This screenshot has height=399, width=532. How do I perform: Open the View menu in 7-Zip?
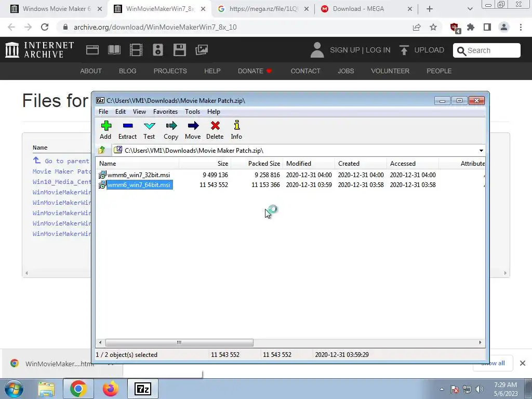click(x=139, y=112)
